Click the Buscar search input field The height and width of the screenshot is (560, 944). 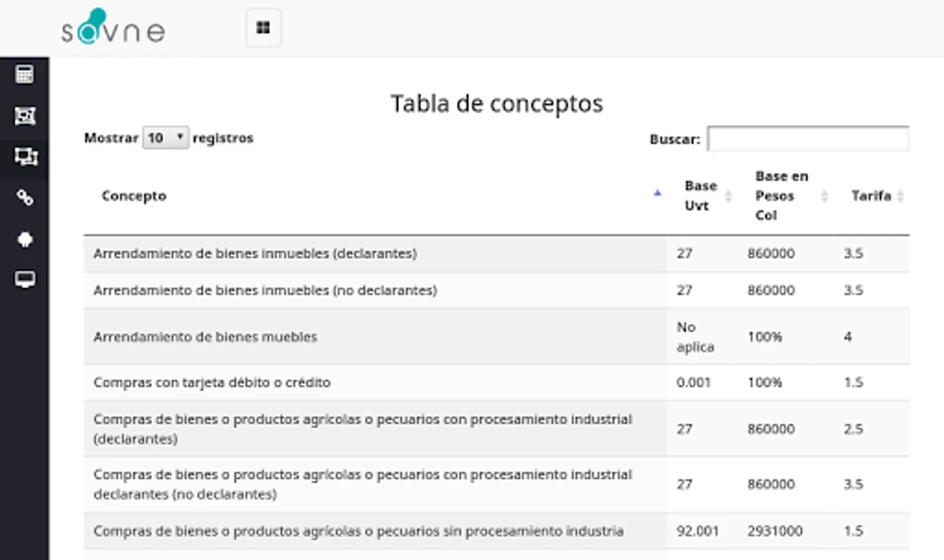click(808, 139)
